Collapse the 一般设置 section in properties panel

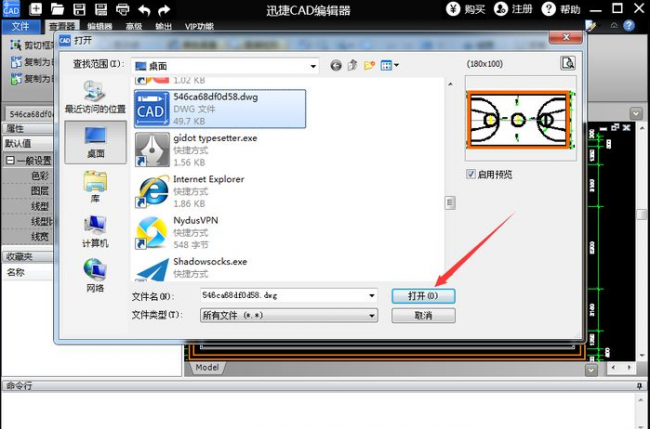tap(10, 160)
